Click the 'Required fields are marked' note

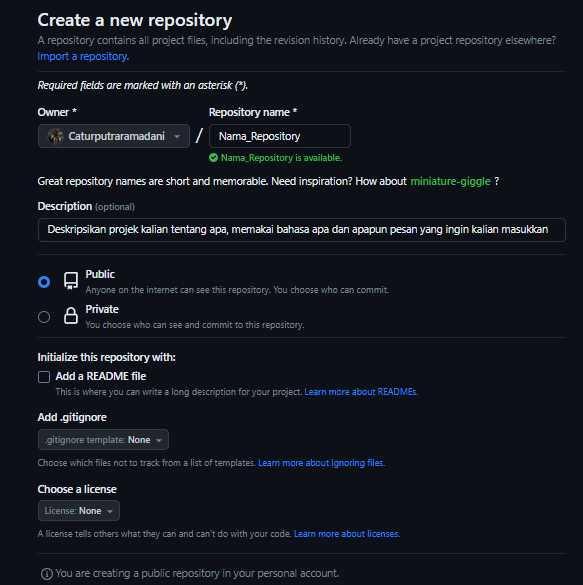142,85
